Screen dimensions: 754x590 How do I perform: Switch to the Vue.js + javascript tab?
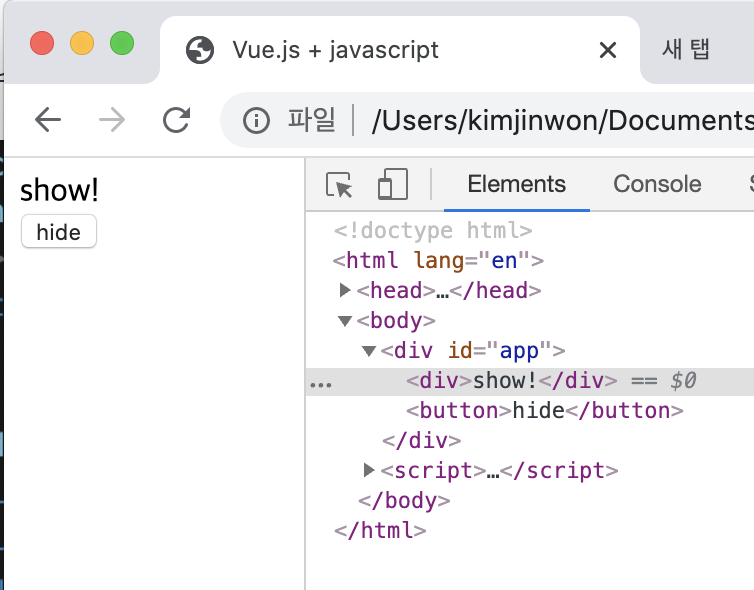tap(400, 50)
